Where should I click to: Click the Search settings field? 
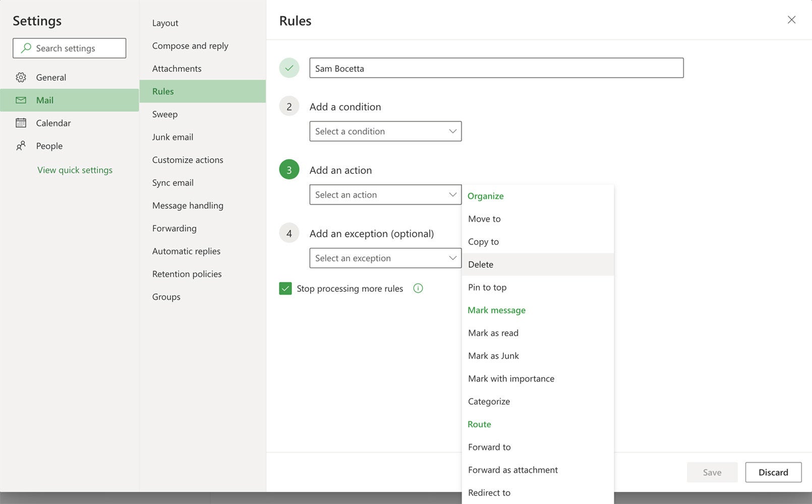coord(70,48)
